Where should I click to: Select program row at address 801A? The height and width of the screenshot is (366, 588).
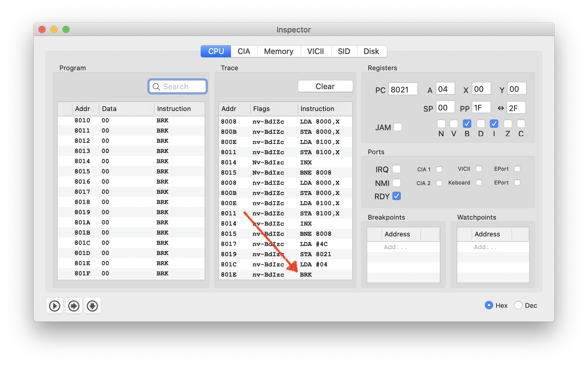131,222
